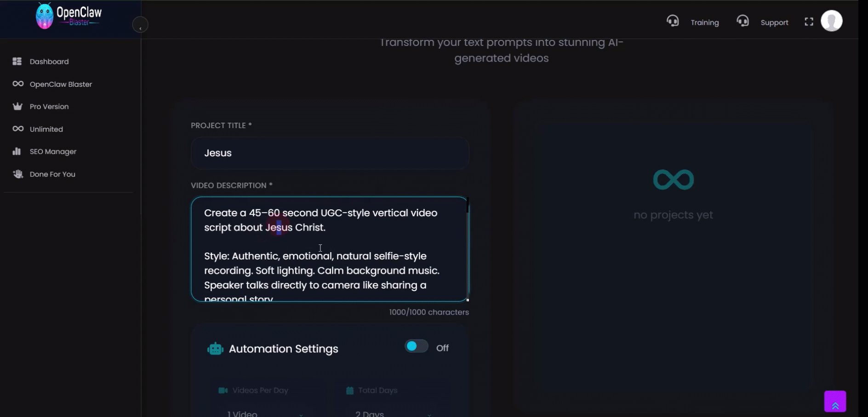868x417 pixels.
Task: Click the Training headset icon
Action: tap(673, 21)
